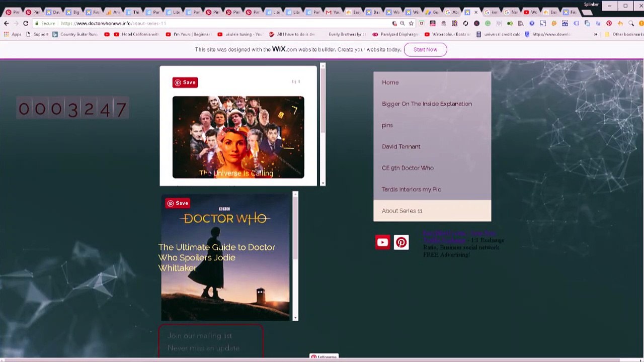644x362 pixels.
Task: Click the browser forward arrow
Action: pos(16,23)
